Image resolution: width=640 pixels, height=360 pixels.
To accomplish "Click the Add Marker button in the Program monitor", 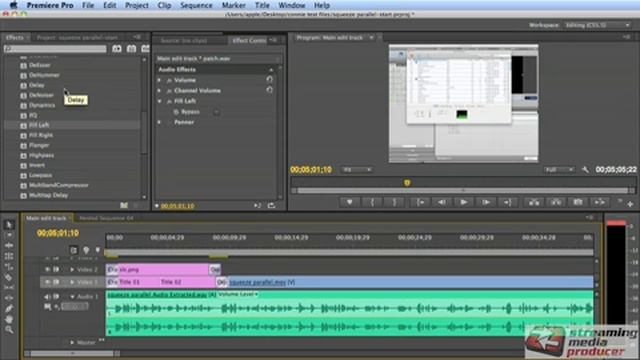I will 349,202.
